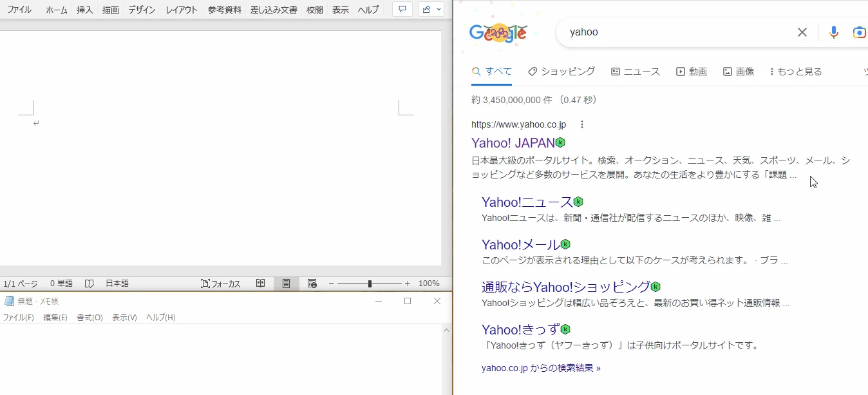Open yahoo.co.jp からの検索結果 link
This screenshot has width=868, height=395.
541,368
